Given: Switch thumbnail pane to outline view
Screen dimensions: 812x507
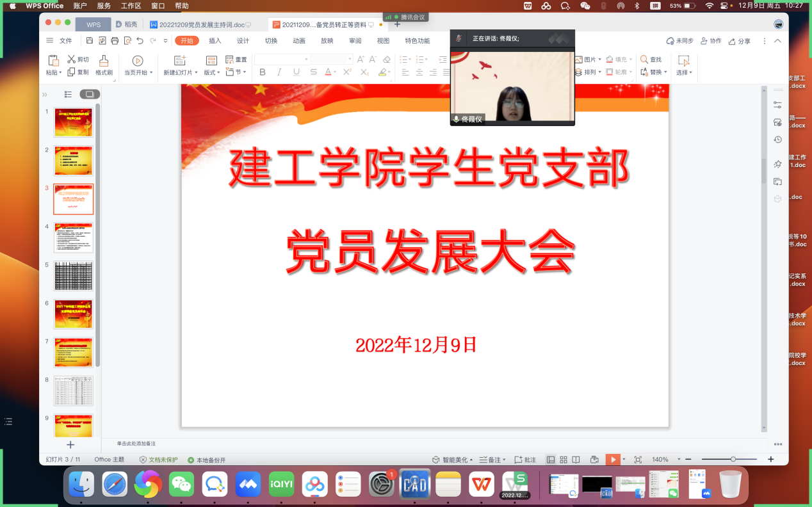Looking at the screenshot, I should 69,94.
